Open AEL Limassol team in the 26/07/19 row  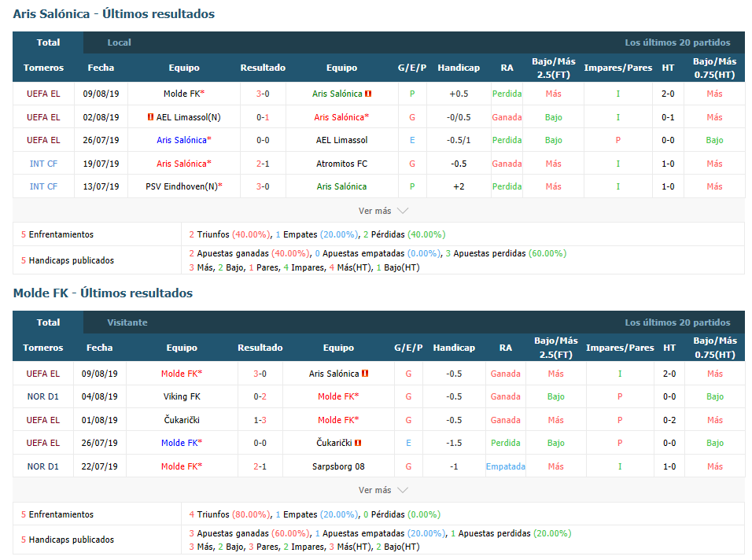pyautogui.click(x=342, y=140)
